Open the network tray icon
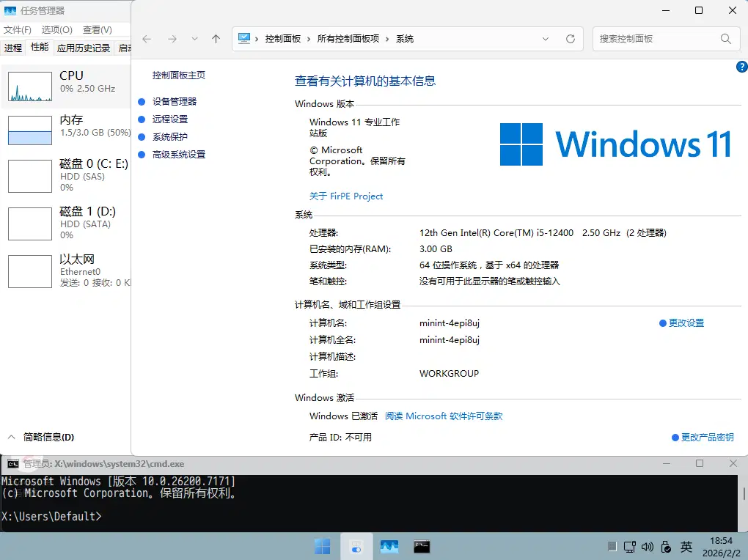 tap(630, 547)
